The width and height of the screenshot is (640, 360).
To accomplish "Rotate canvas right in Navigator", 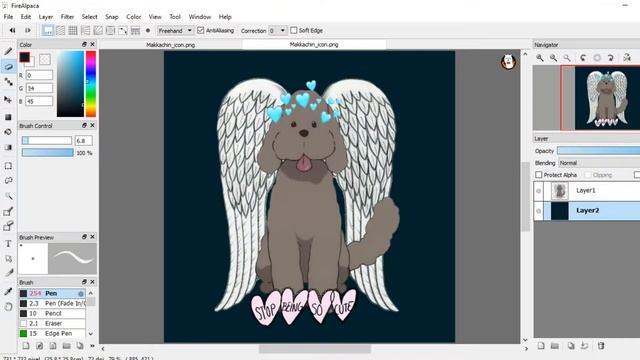I will pyautogui.click(x=611, y=58).
